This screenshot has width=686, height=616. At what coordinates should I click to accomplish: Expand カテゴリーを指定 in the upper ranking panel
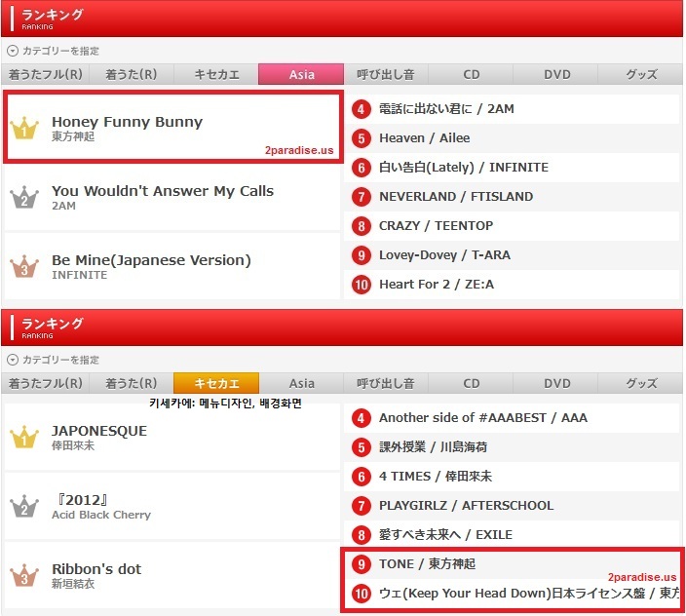pos(54,51)
